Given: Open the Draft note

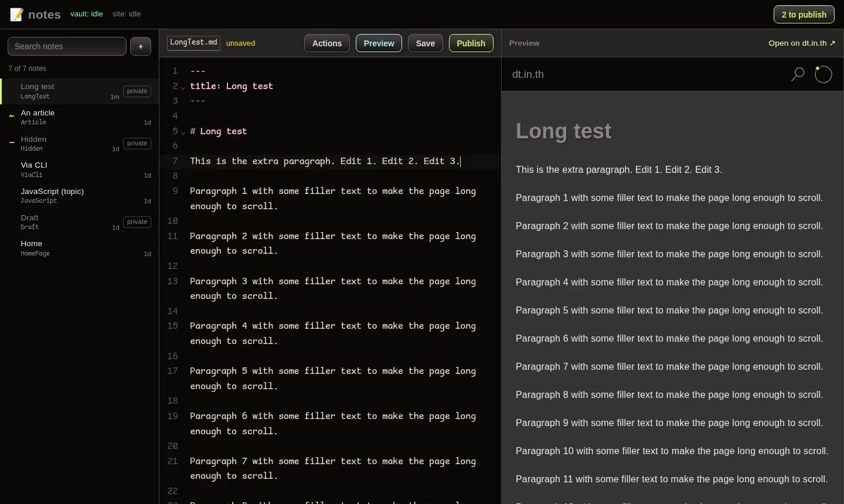Looking at the screenshot, I should coord(80,222).
